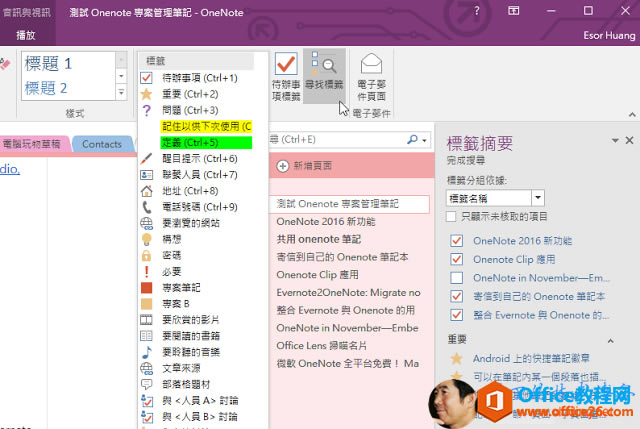This screenshot has height=429, width=640.
Task: Click ribbon display options icon
Action: coord(513,11)
